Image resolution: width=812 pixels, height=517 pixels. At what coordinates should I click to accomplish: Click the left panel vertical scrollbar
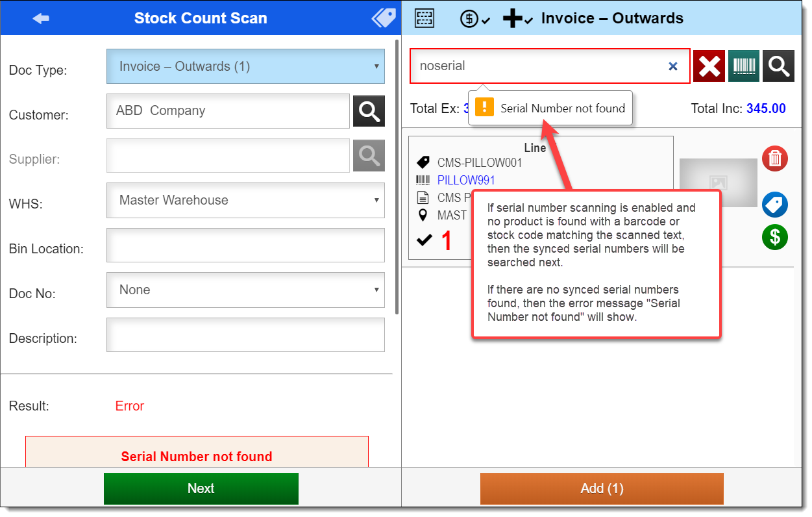coord(397,176)
